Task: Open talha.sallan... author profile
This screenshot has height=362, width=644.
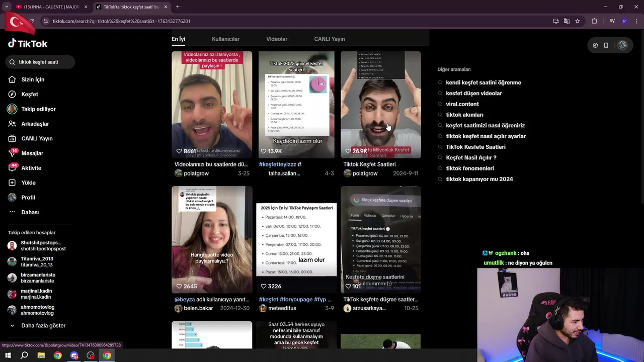Action: (284, 173)
